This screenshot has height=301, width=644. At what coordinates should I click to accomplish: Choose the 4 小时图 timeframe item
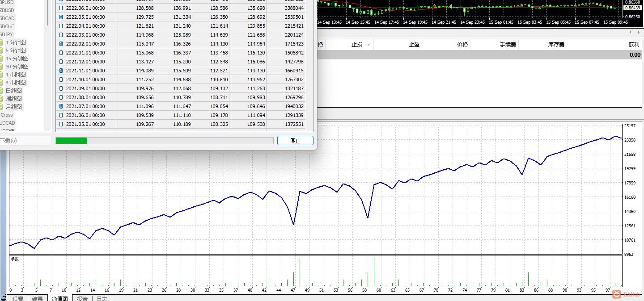coord(16,83)
